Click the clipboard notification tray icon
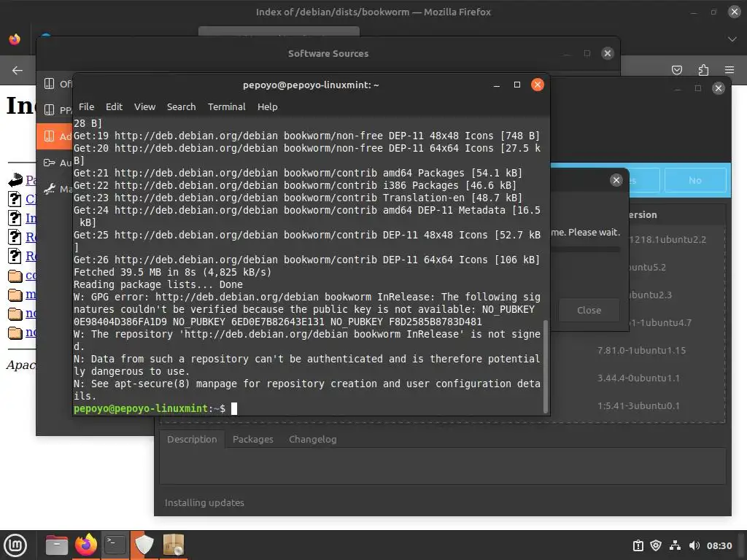747x560 pixels. (x=638, y=545)
